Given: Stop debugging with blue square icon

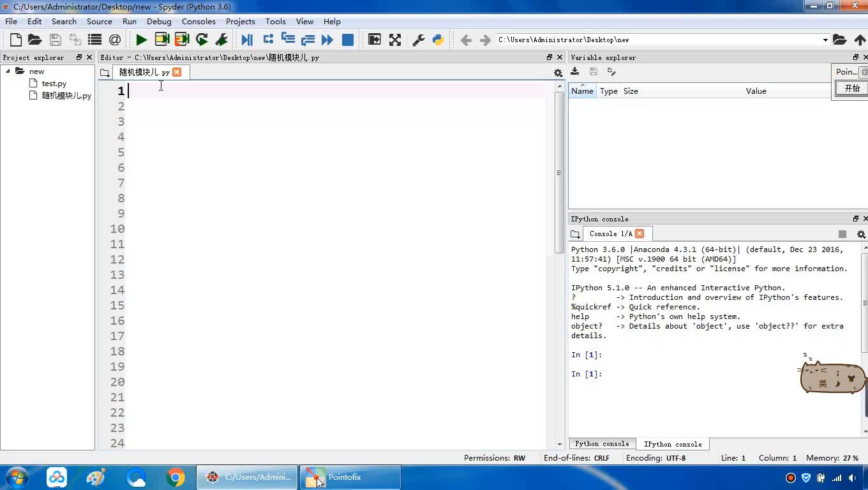Looking at the screenshot, I should pyautogui.click(x=348, y=40).
